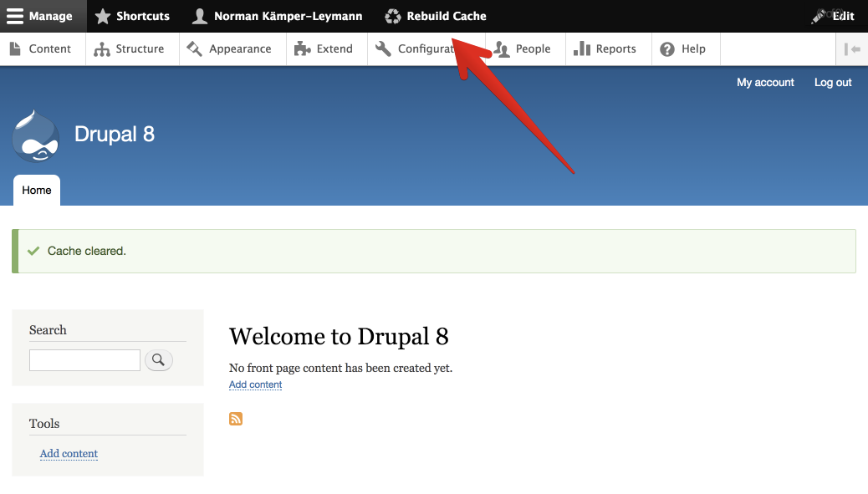Open Norman Kämper-Leymann user menu

tap(277, 16)
